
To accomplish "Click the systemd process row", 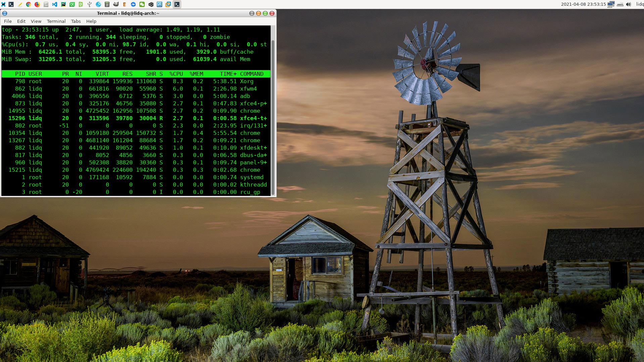I will pos(136,177).
